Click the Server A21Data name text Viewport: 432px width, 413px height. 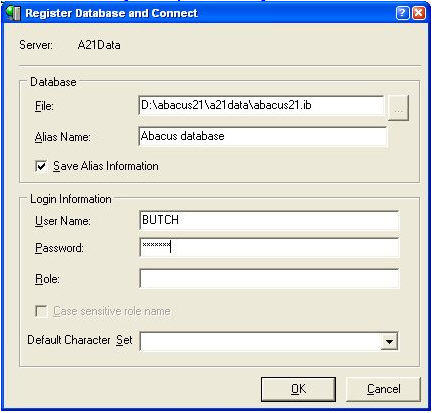[99, 45]
